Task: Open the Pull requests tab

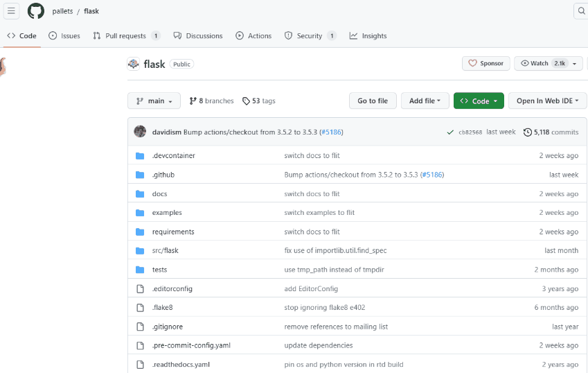Action: [127, 36]
